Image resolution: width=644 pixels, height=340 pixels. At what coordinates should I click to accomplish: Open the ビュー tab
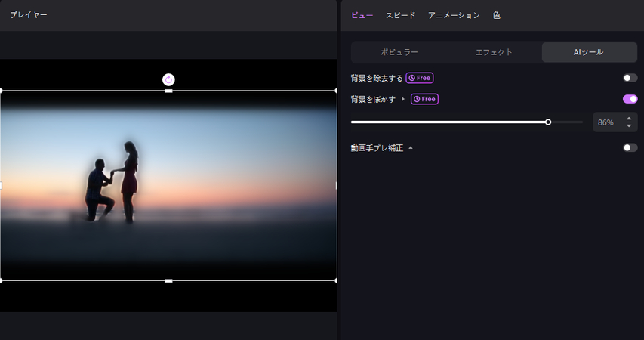click(362, 15)
